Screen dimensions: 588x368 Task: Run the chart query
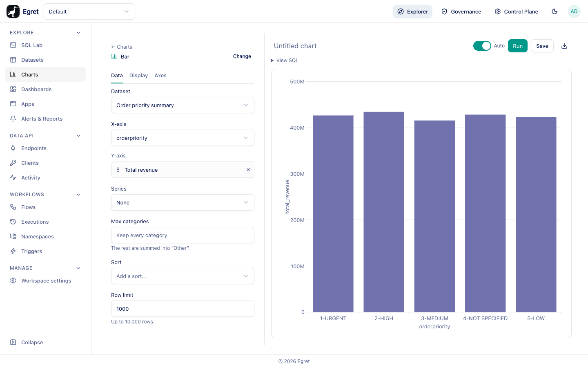tap(518, 46)
